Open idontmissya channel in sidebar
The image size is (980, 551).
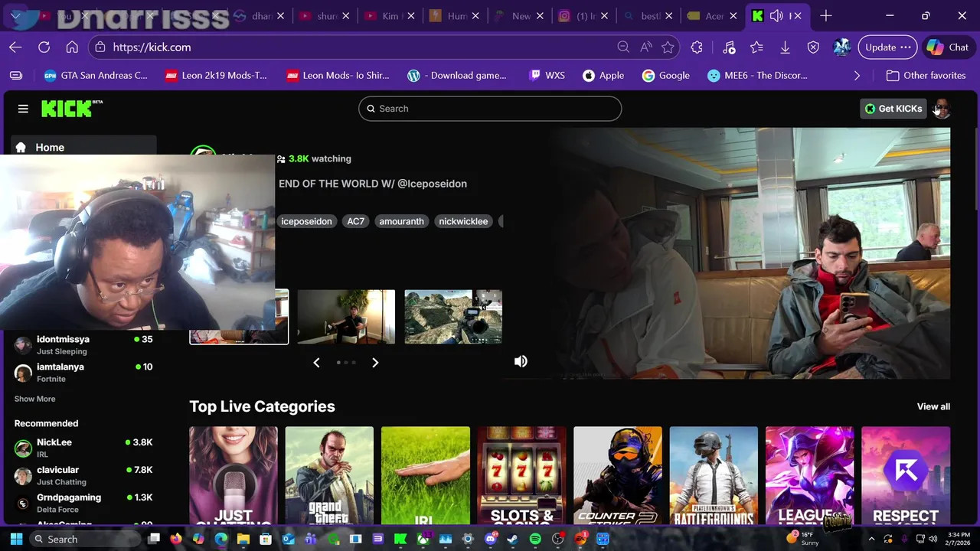[84, 345]
